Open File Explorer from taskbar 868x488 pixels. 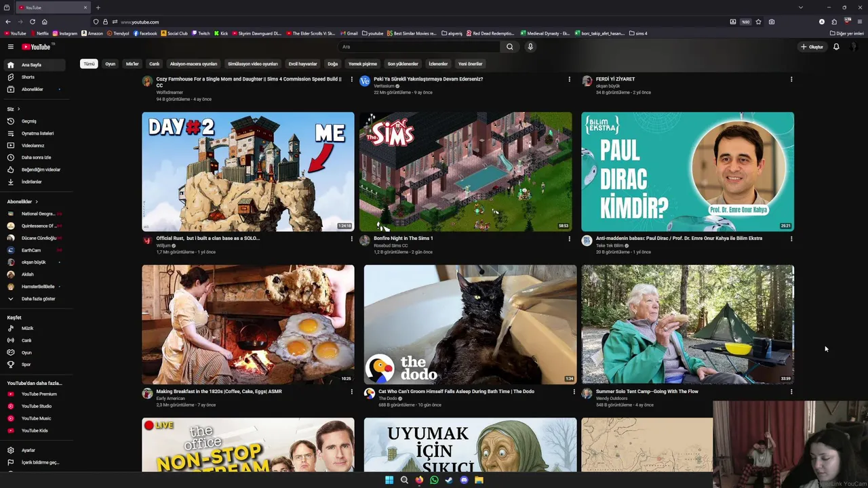click(479, 480)
